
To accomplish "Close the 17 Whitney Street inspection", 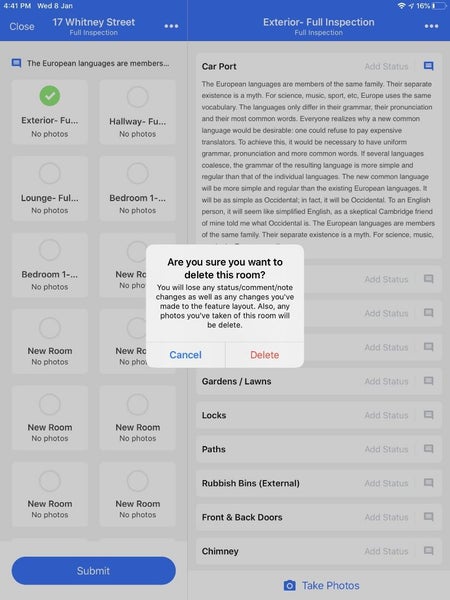I will pyautogui.click(x=22, y=26).
